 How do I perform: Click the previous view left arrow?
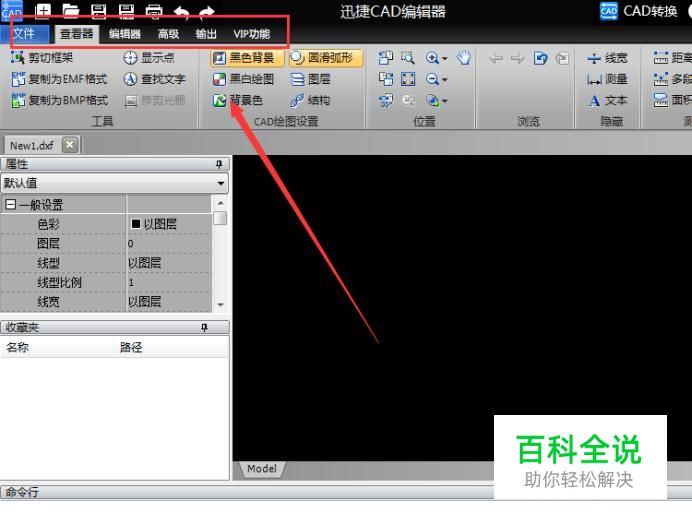tap(496, 58)
